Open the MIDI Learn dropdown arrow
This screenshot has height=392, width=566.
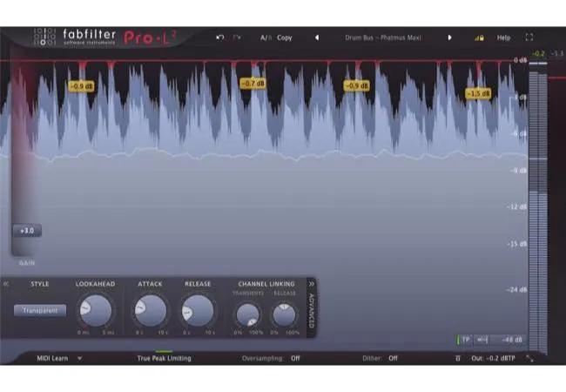coord(79,358)
